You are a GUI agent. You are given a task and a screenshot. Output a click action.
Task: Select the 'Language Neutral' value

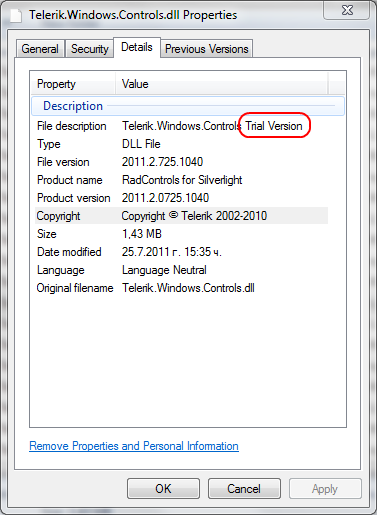[164, 270]
